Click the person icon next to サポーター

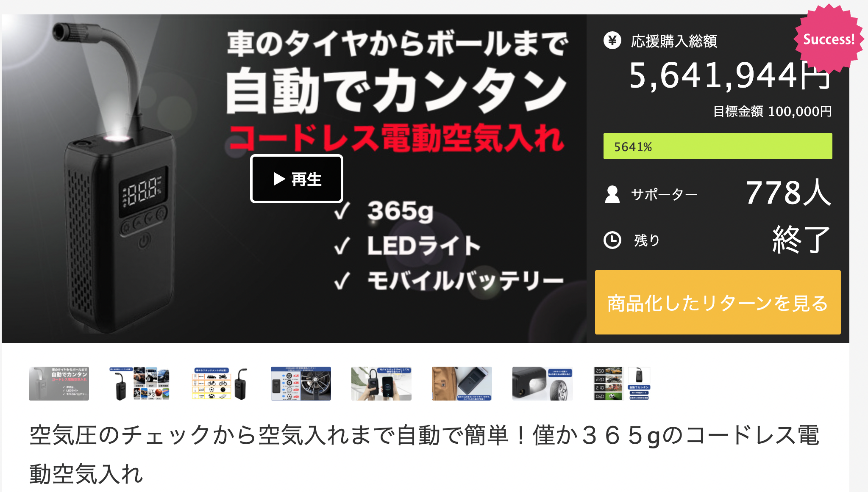click(612, 194)
